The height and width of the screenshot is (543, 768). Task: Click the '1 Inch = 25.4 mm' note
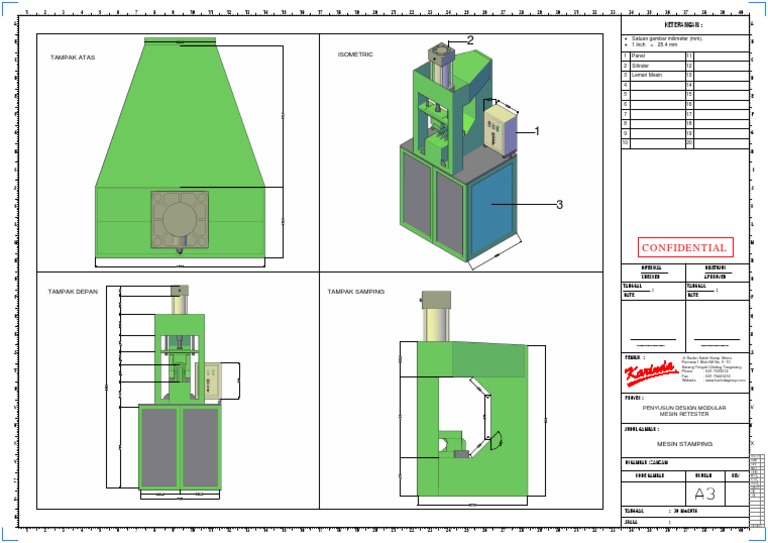pyautogui.click(x=654, y=44)
